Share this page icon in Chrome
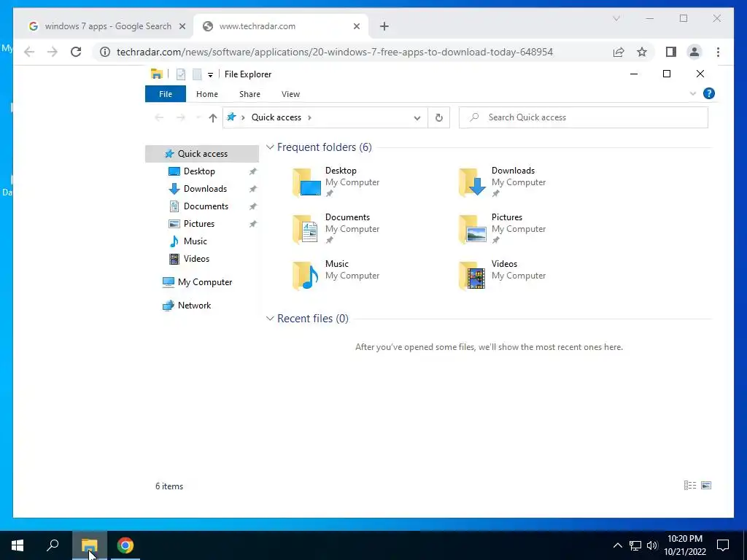747x560 pixels. coord(619,52)
